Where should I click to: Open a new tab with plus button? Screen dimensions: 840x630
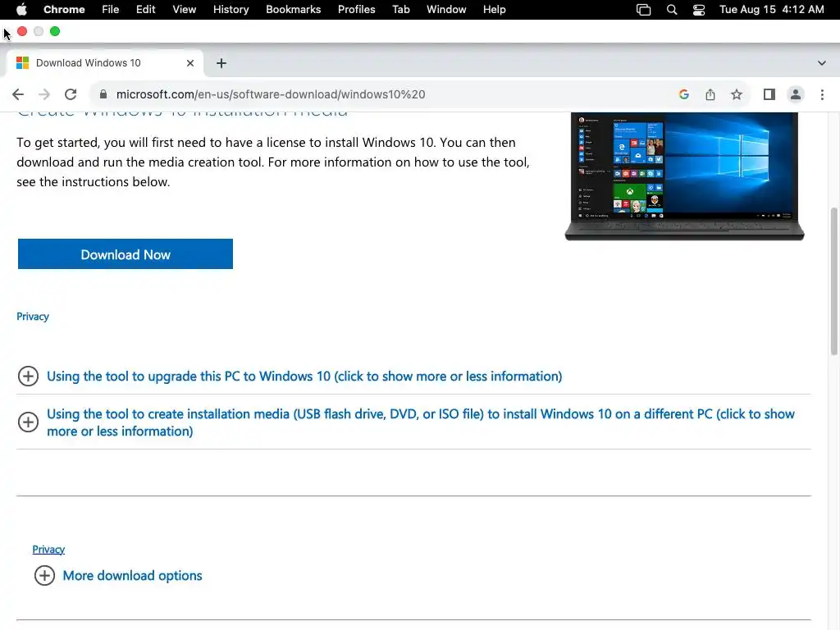tap(221, 63)
